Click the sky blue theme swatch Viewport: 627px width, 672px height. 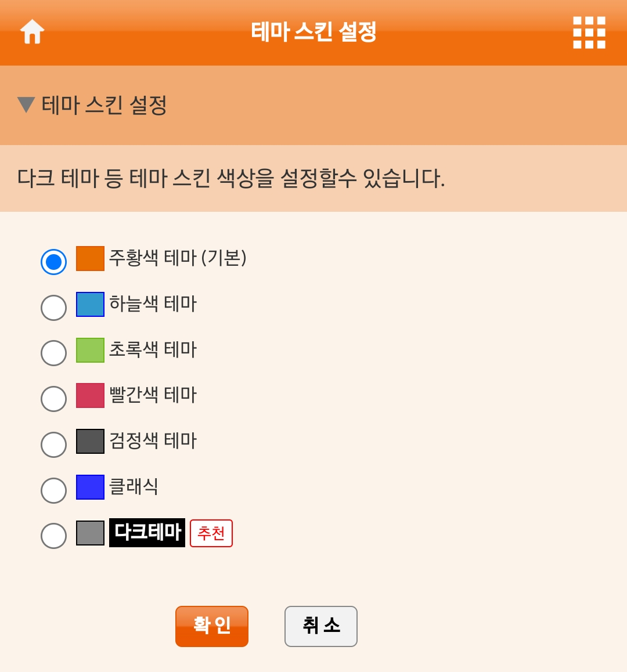(x=90, y=304)
